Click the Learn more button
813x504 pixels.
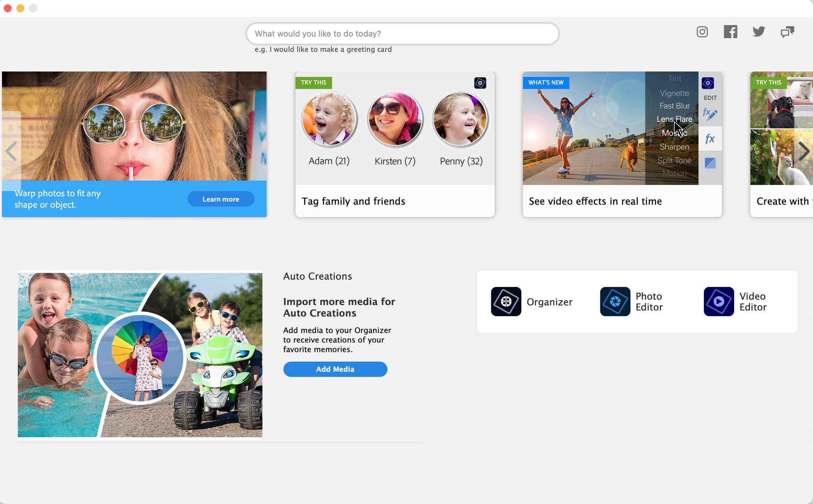pos(220,199)
